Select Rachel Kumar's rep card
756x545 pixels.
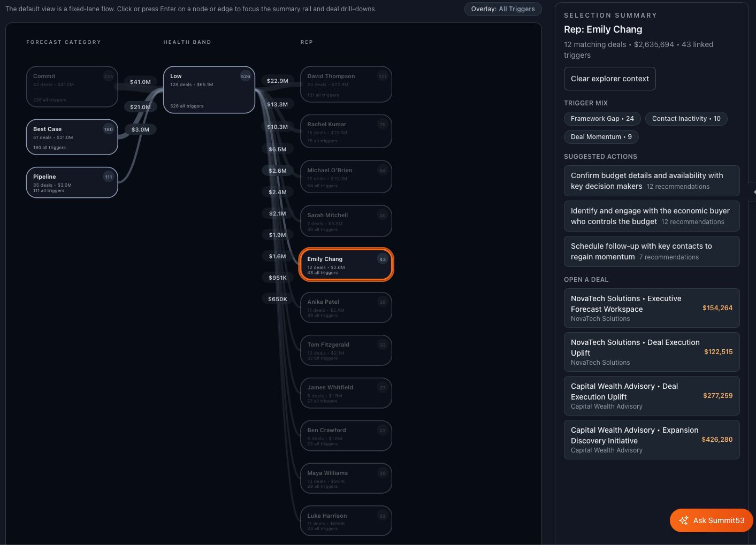[346, 131]
